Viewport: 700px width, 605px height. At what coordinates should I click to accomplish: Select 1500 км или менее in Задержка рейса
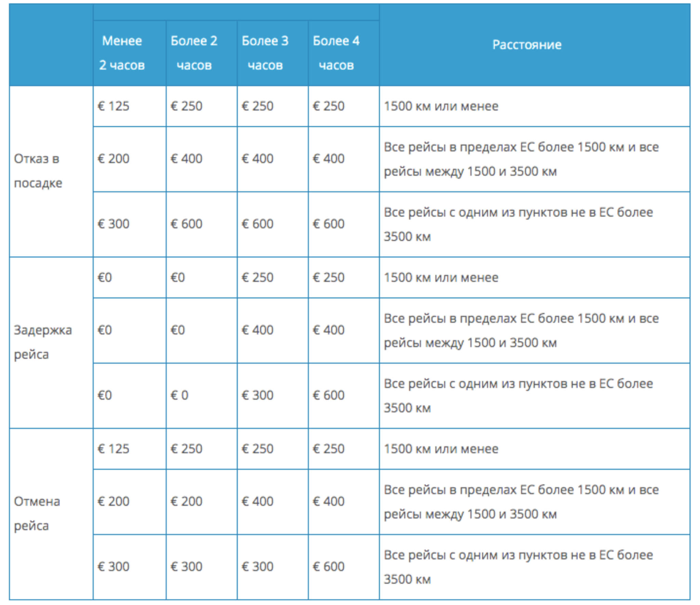coord(441,278)
